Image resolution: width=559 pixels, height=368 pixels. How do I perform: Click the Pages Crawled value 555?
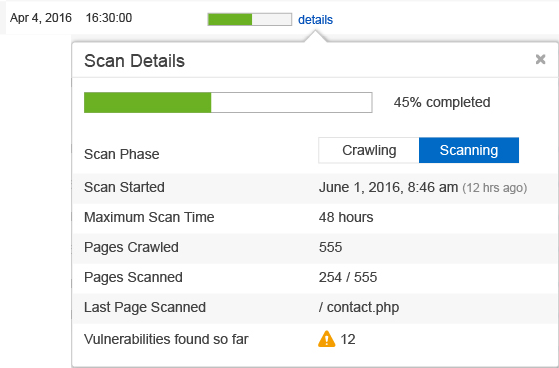point(330,247)
